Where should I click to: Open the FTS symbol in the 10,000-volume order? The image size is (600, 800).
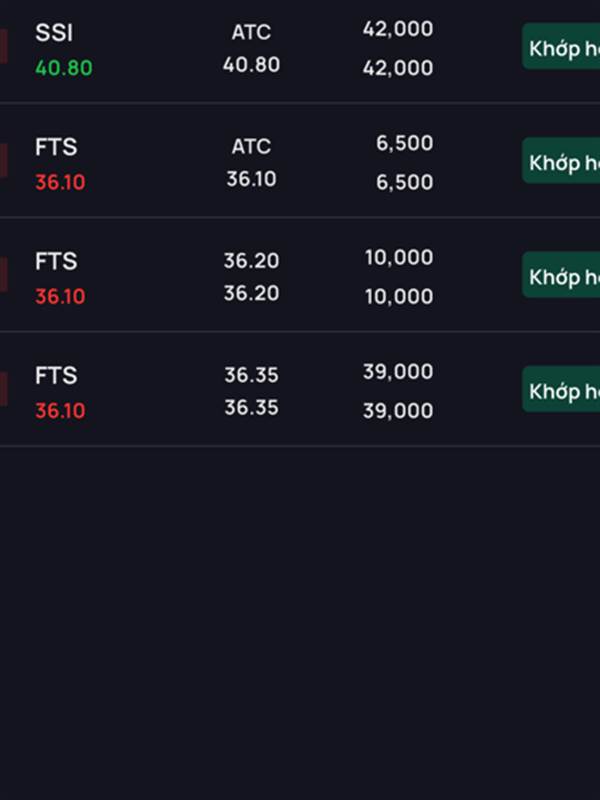click(56, 261)
